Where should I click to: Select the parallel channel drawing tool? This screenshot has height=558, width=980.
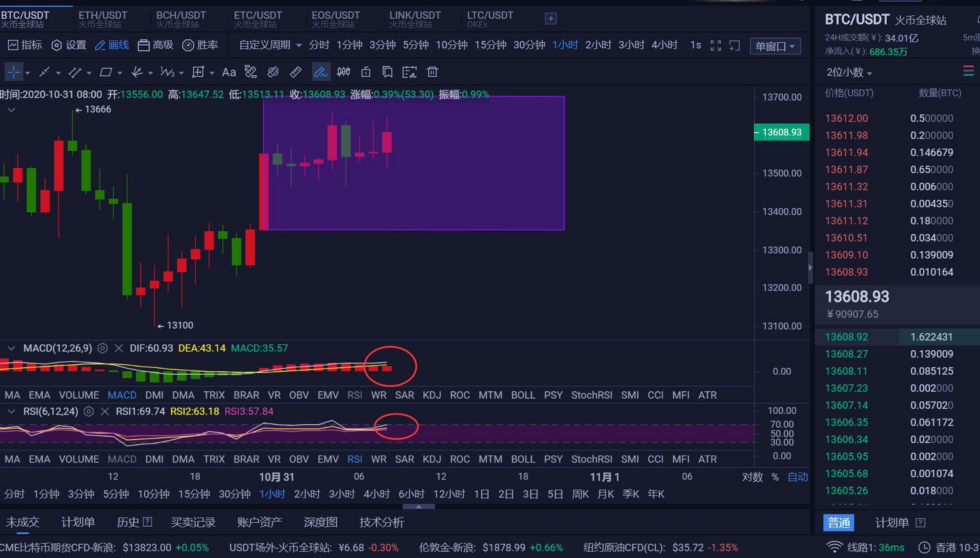tap(75, 72)
